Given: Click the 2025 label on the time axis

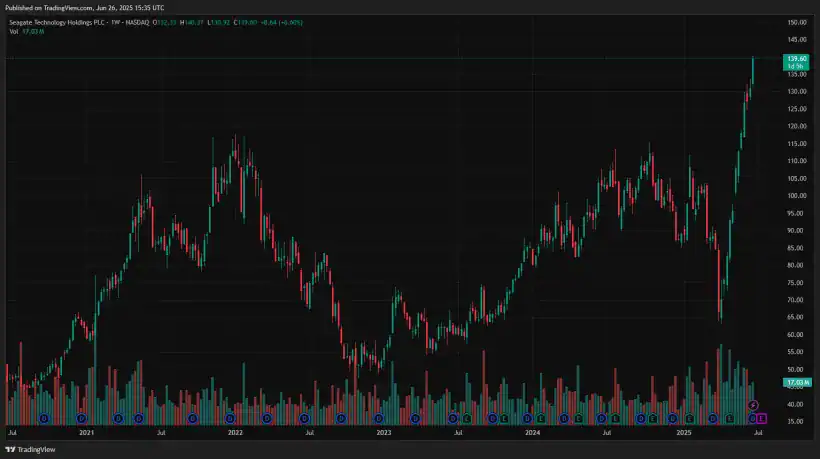Looking at the screenshot, I should coord(683,433).
